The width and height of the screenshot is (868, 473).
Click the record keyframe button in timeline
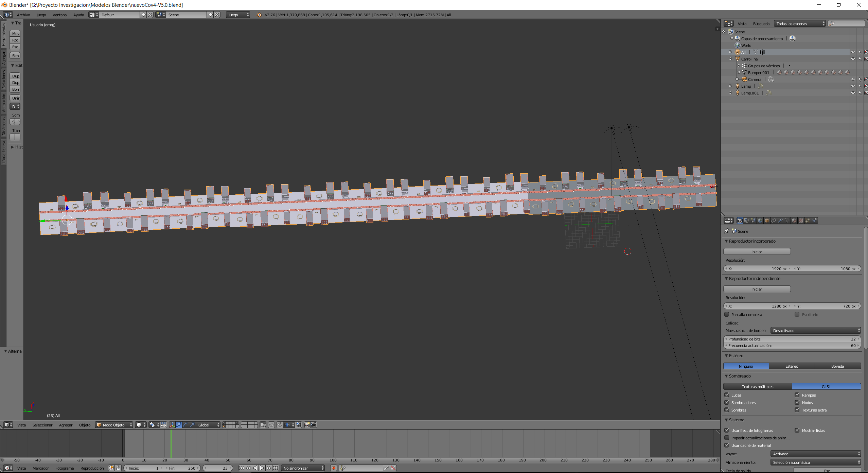click(333, 468)
